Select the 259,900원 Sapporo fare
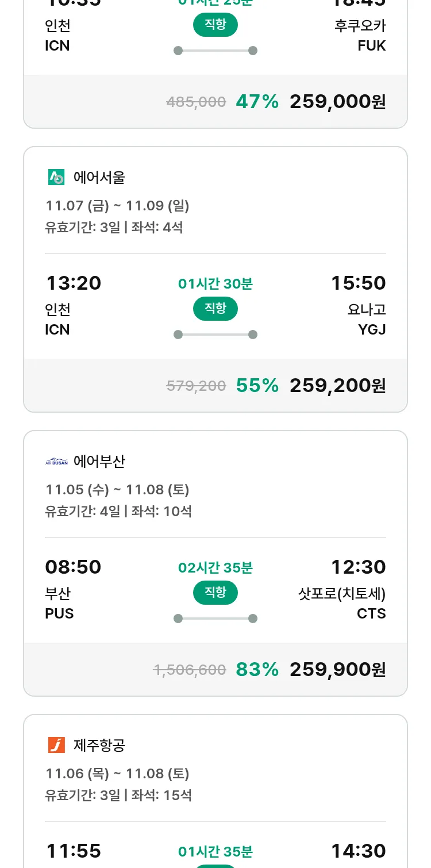 tap(337, 670)
